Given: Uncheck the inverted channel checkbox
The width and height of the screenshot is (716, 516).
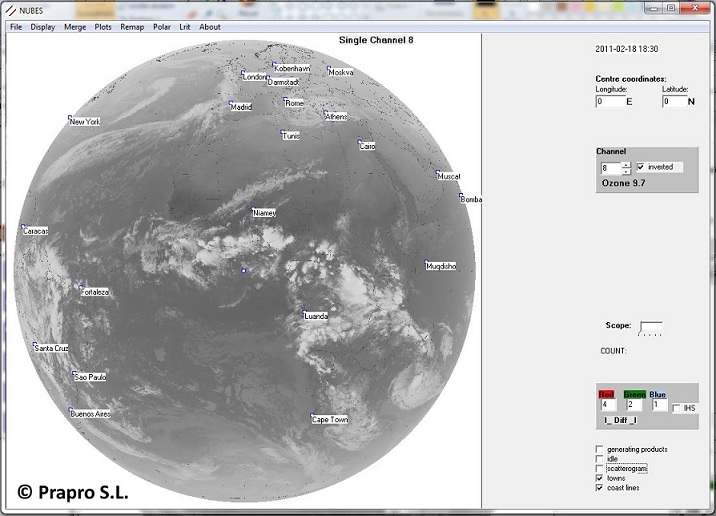Looking at the screenshot, I should (x=641, y=167).
